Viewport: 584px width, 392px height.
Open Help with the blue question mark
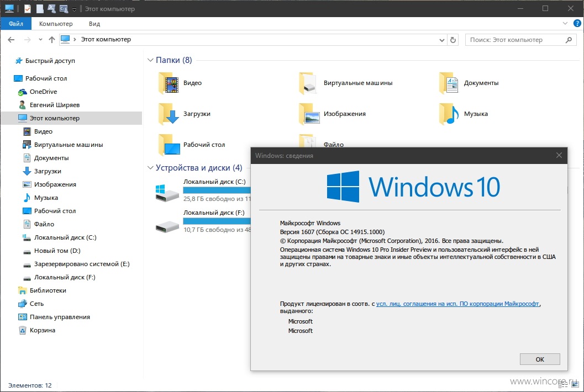[577, 23]
